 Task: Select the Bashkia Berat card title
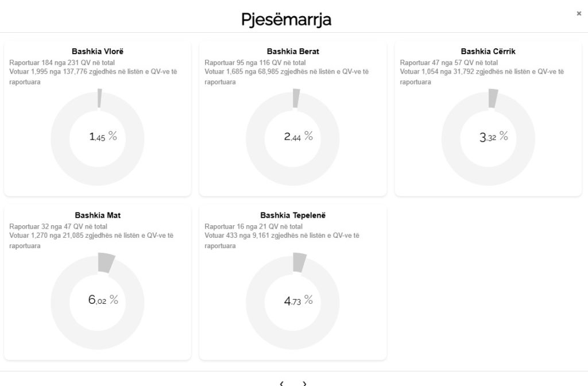293,52
